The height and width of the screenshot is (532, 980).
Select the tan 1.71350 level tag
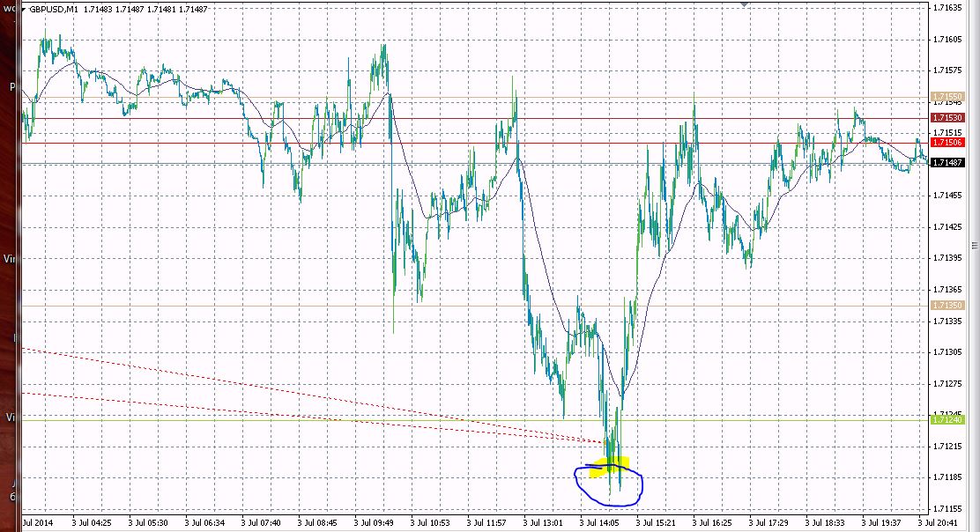click(947, 306)
